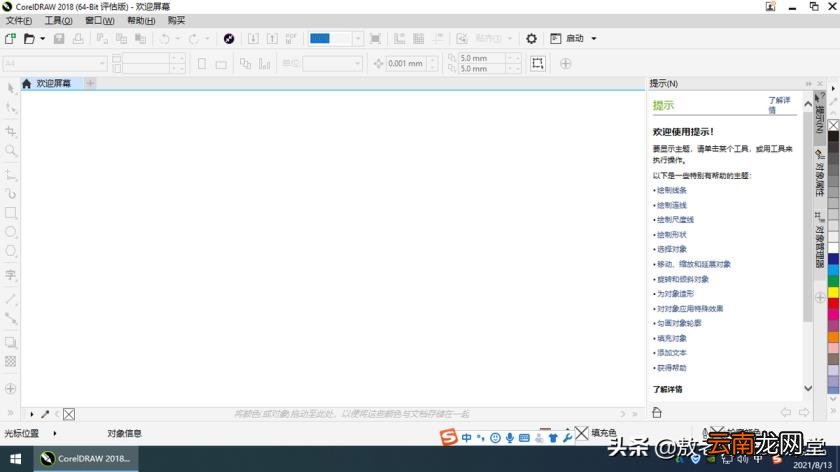This screenshot has width=840, height=472.
Task: Click the palette eyedropper at window bottom
Action: tap(45, 414)
